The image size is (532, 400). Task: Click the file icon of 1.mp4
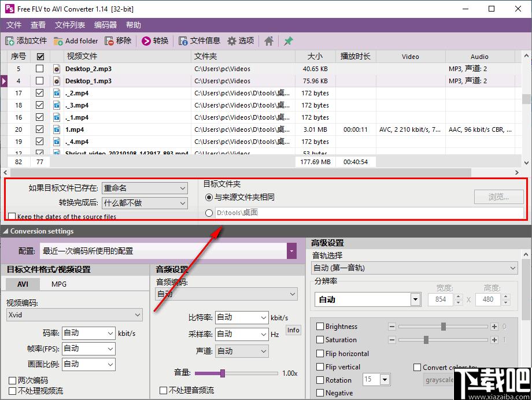click(x=57, y=129)
